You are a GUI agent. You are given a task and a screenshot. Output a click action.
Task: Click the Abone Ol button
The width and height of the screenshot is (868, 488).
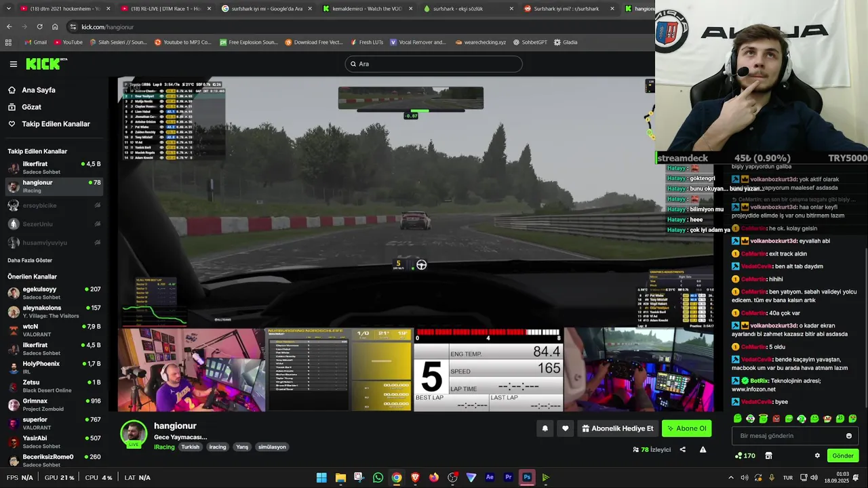(x=687, y=428)
